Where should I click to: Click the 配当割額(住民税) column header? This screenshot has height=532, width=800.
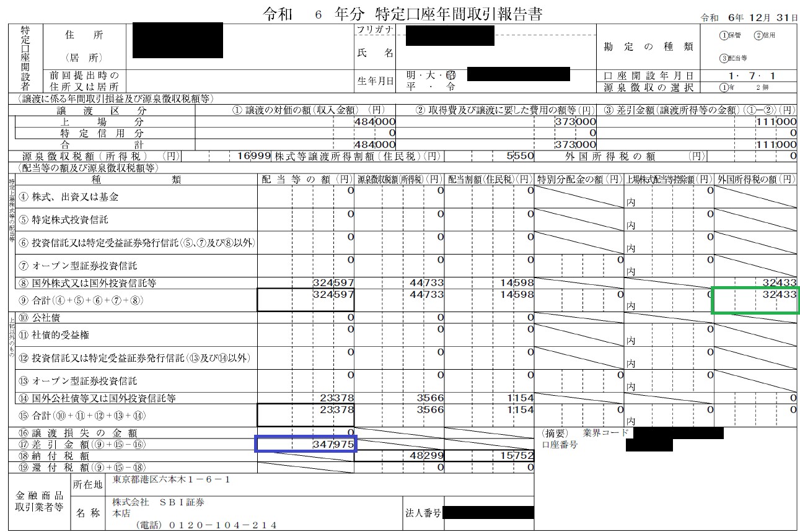pyautogui.click(x=490, y=179)
